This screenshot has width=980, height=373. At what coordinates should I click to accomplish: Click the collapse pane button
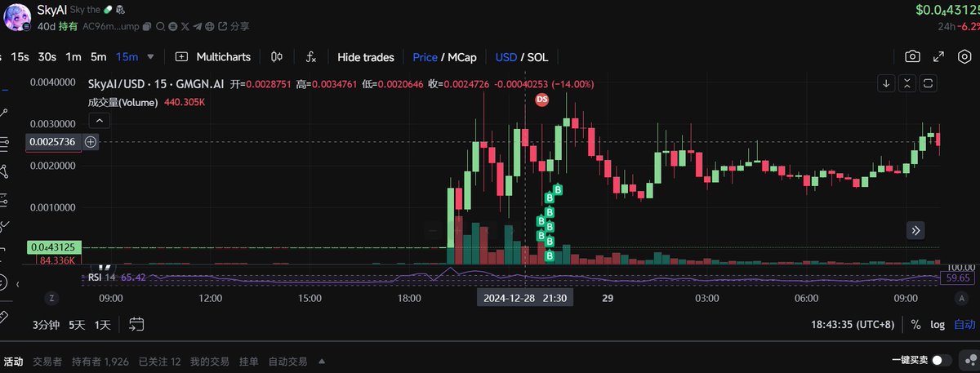pyautogui.click(x=908, y=83)
